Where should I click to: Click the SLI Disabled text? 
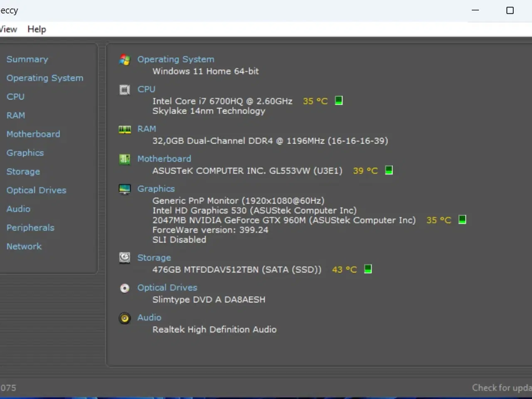pos(179,240)
